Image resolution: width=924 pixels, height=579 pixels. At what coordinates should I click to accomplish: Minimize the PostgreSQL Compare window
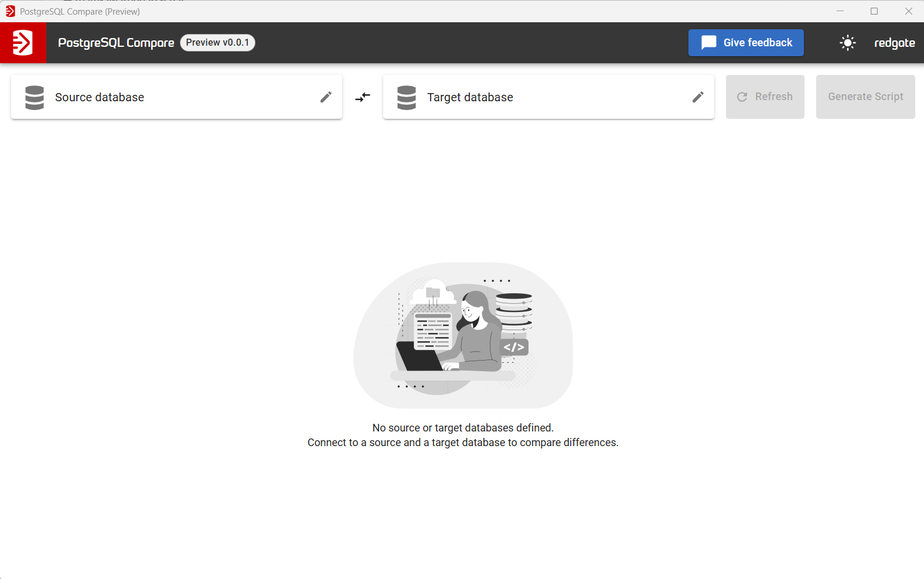(840, 11)
